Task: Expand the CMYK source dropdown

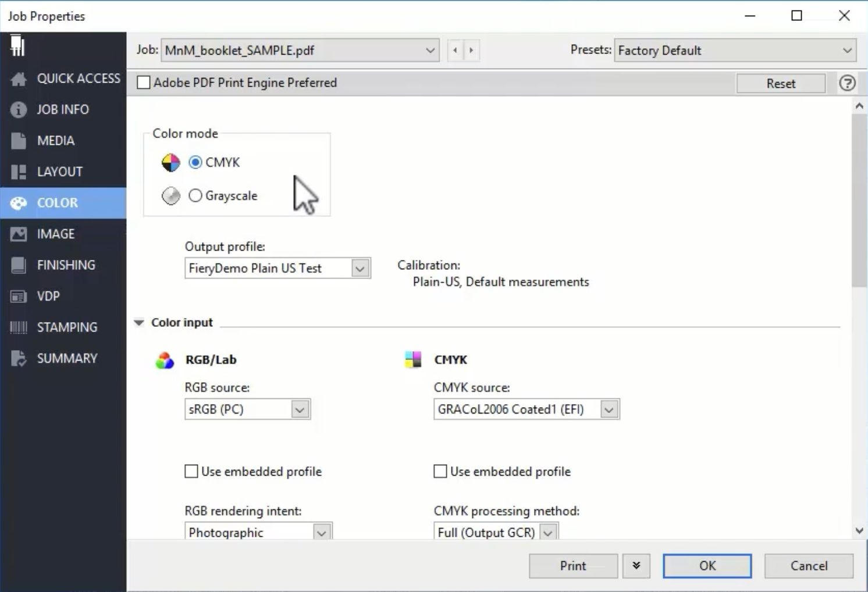Action: 609,409
